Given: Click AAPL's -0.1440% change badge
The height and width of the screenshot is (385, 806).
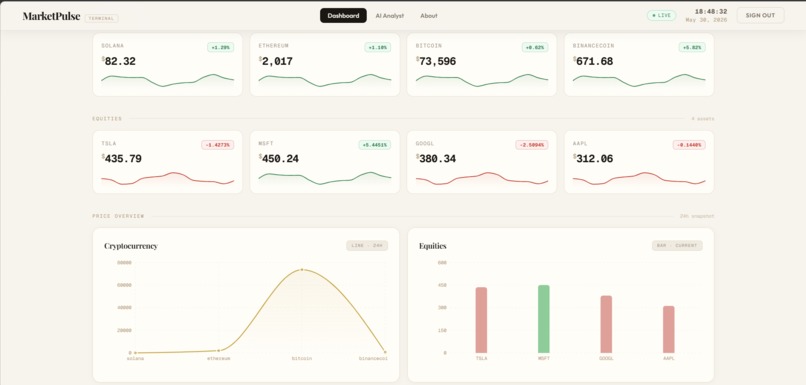Looking at the screenshot, I should click(x=689, y=145).
